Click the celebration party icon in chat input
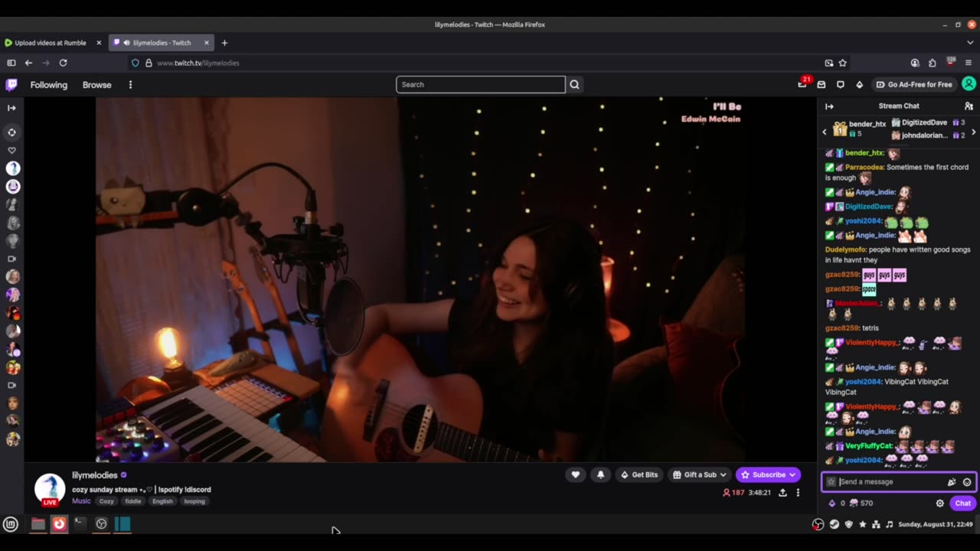980x551 pixels. click(952, 482)
